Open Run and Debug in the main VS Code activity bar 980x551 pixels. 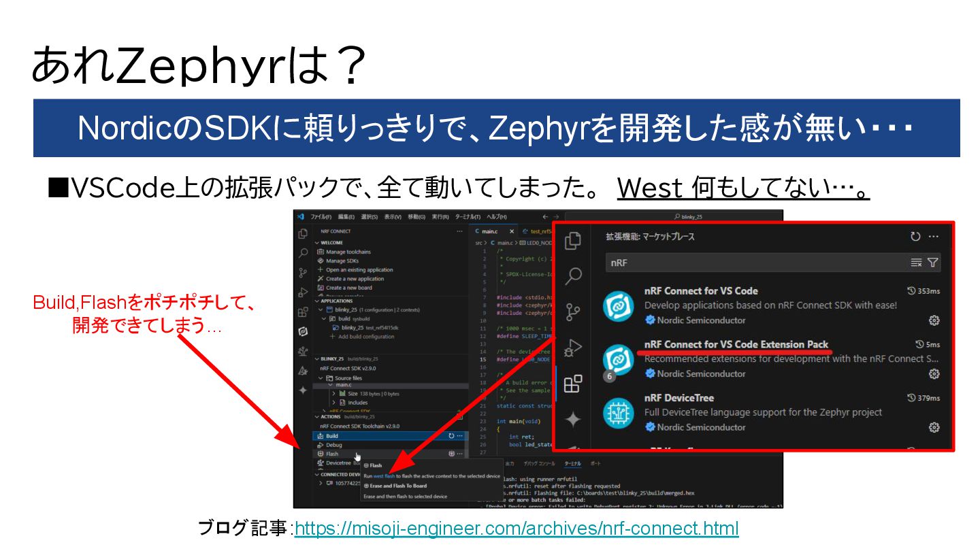(x=303, y=292)
